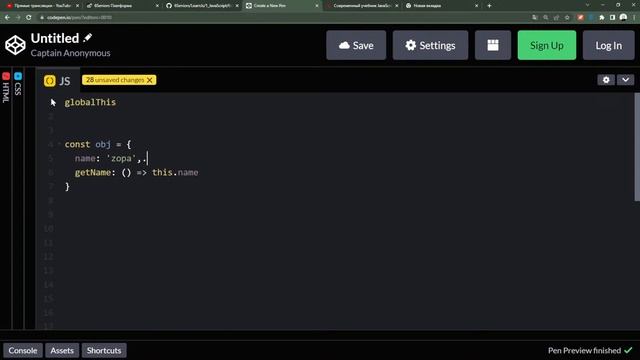The image size is (640, 360).
Task: Toggle the fold arrow on line 4
Action: coord(59,144)
